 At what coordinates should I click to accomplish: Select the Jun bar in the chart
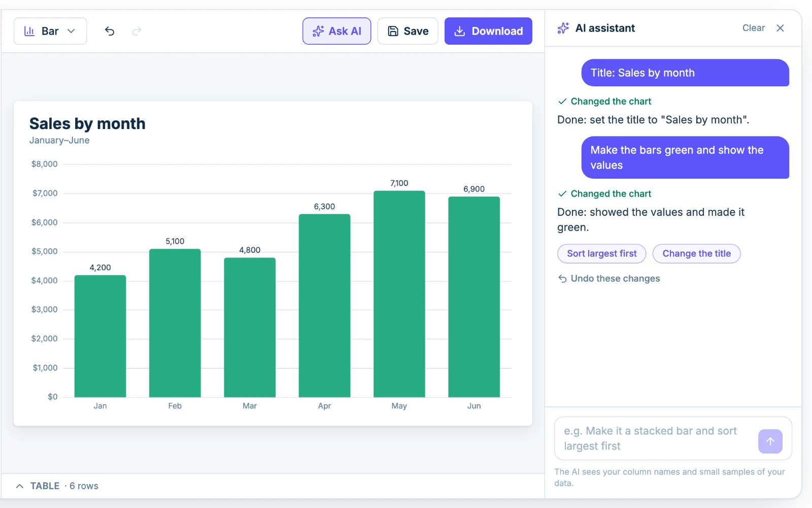point(474,297)
